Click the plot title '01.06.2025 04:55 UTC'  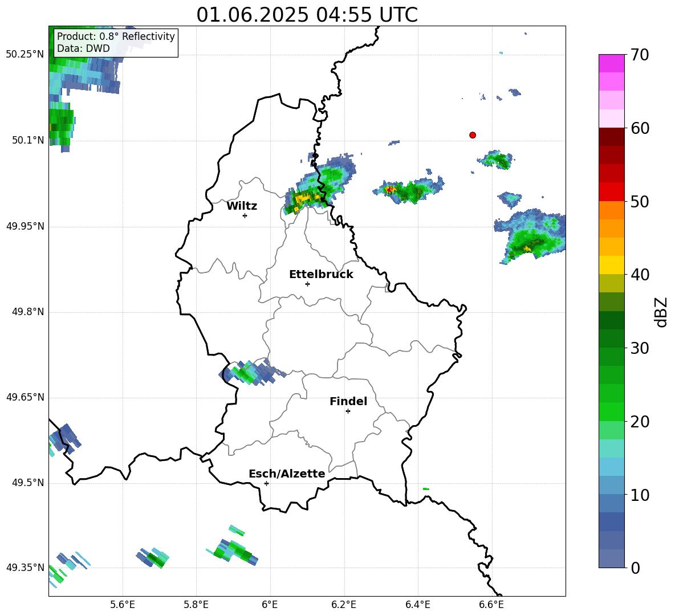click(307, 15)
